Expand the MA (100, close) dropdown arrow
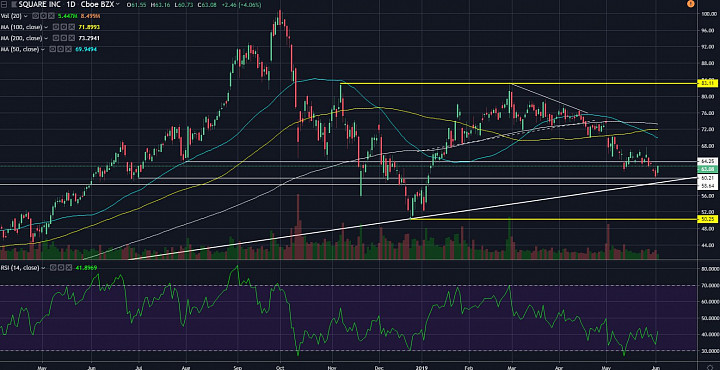Image resolution: width=720 pixels, height=370 pixels. [46, 27]
